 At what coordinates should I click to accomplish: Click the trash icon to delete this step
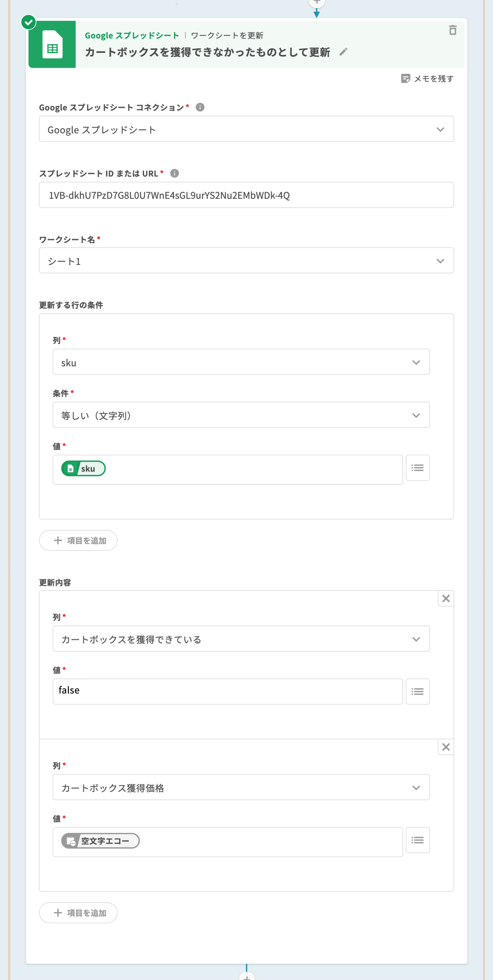(452, 30)
